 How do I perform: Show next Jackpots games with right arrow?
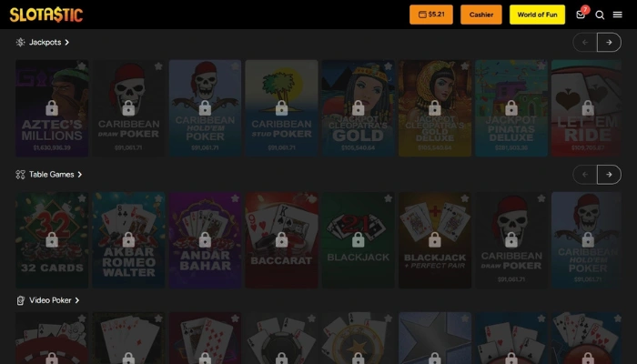[609, 42]
